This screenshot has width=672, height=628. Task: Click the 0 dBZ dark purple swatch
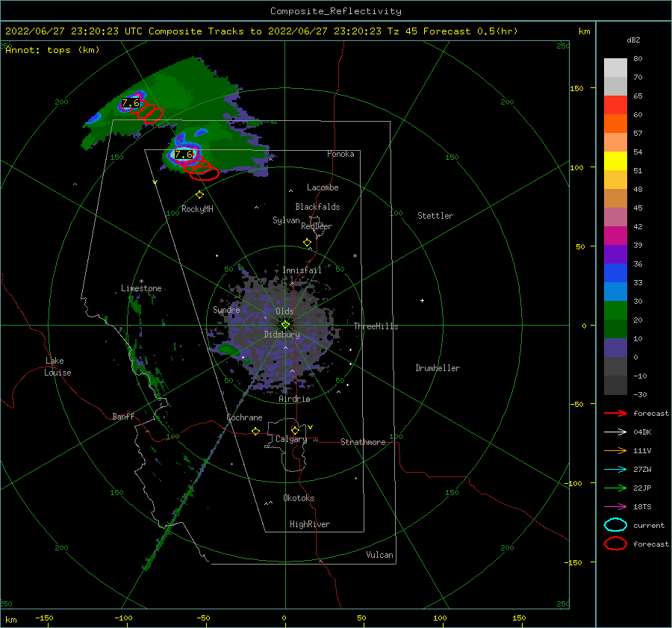[x=615, y=347]
